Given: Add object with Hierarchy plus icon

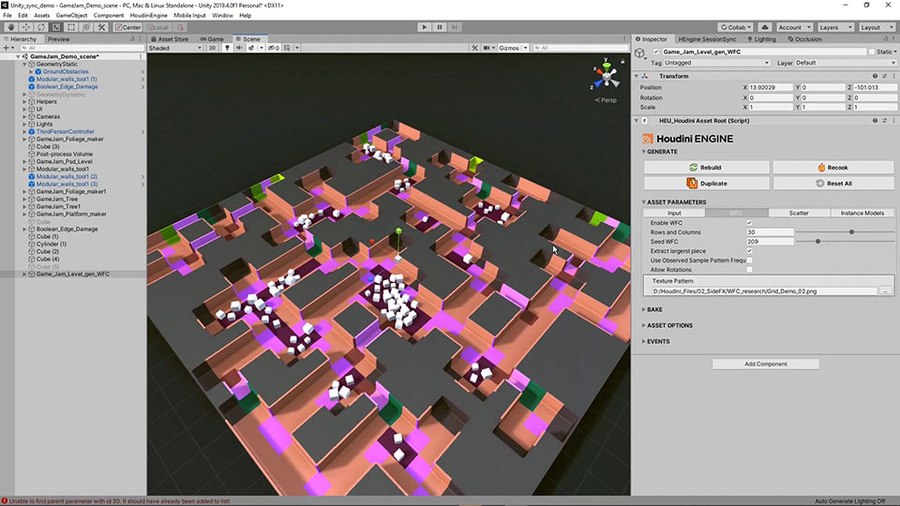Looking at the screenshot, I should tap(6, 48).
